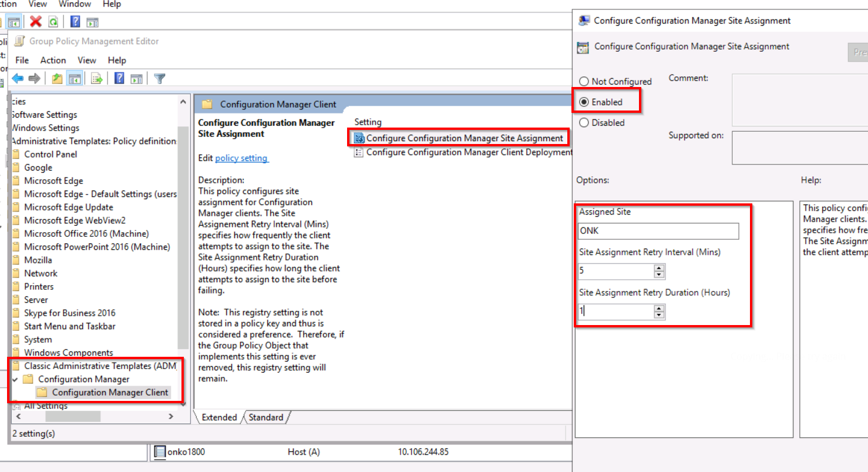Select the Enabled radio button

(584, 102)
